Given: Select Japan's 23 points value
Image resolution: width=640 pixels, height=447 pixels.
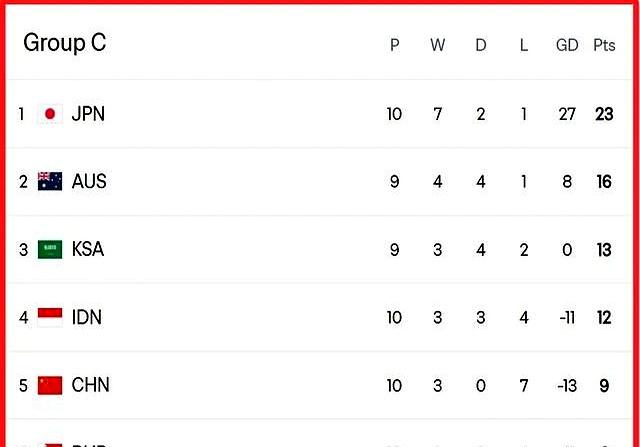Looking at the screenshot, I should [x=604, y=114].
